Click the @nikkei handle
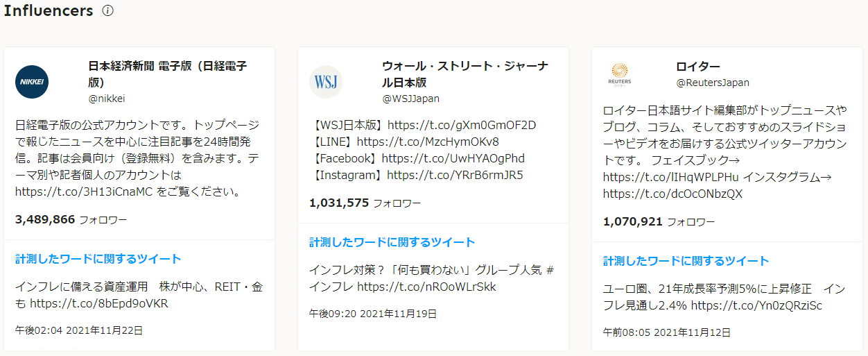This screenshot has height=356, width=868. coord(107,99)
